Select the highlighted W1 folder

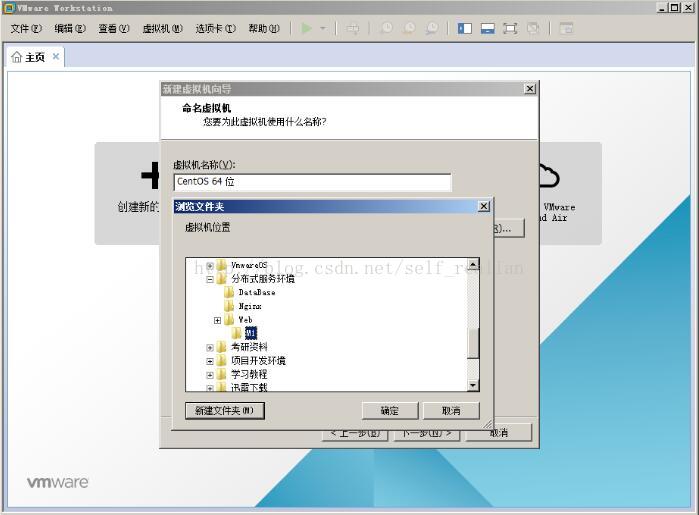click(251, 333)
